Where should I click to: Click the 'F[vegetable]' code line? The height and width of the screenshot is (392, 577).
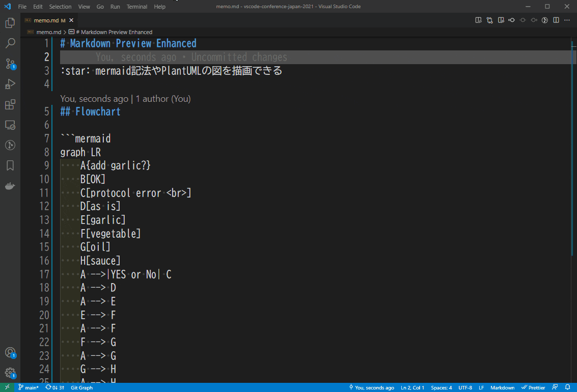[111, 234]
